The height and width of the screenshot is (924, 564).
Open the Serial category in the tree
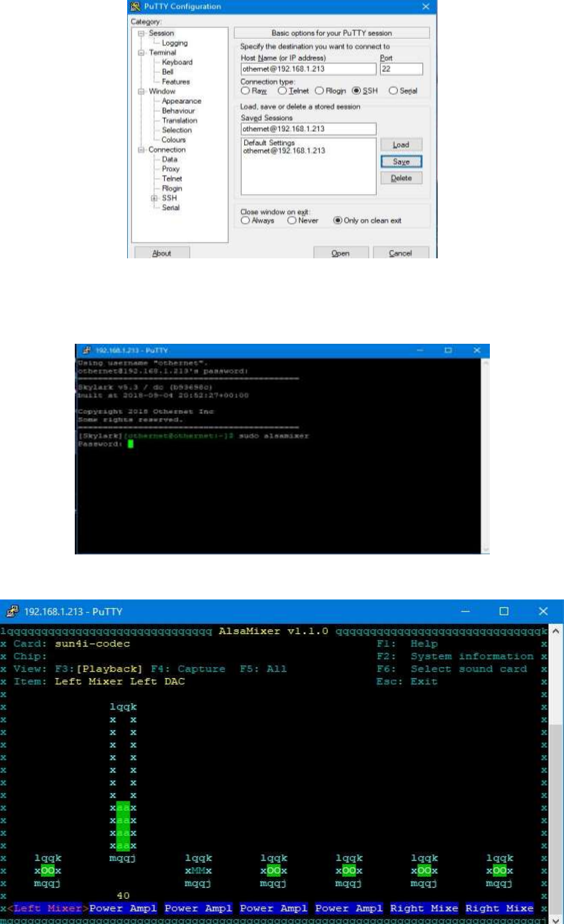(171, 208)
